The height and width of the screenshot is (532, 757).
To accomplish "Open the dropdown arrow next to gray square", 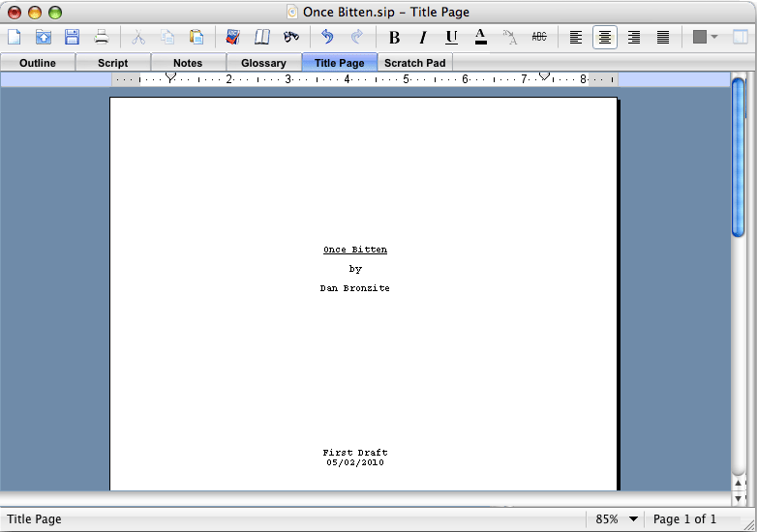I will pyautogui.click(x=714, y=37).
